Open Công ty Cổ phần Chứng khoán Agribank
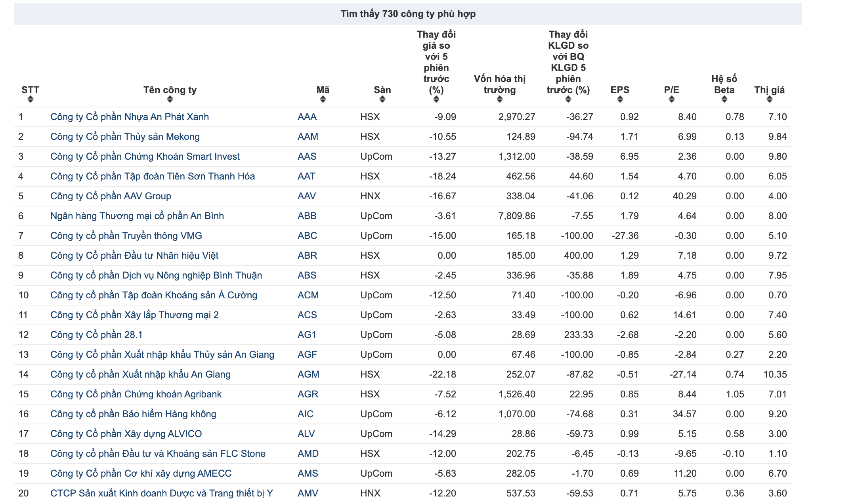Image resolution: width=856 pixels, height=504 pixels. (136, 394)
